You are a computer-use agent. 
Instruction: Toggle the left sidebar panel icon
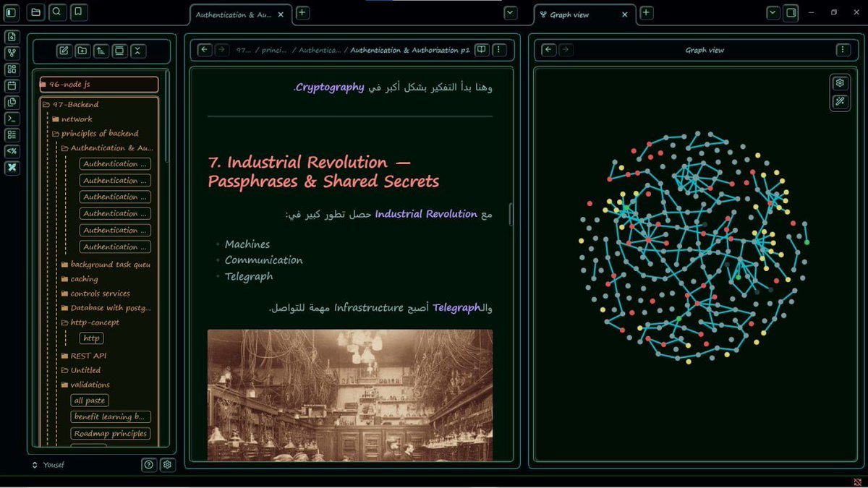point(11,12)
